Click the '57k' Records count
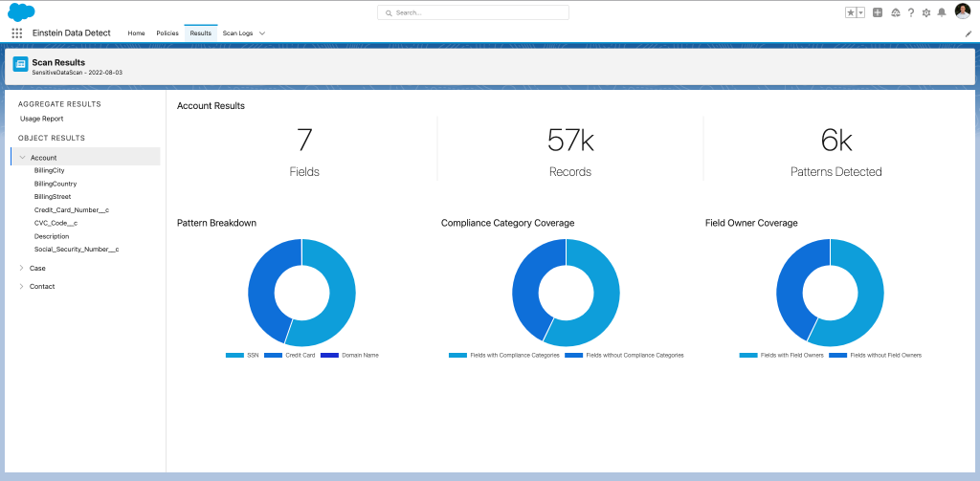Screen dimensions: 980x481 tap(570, 140)
